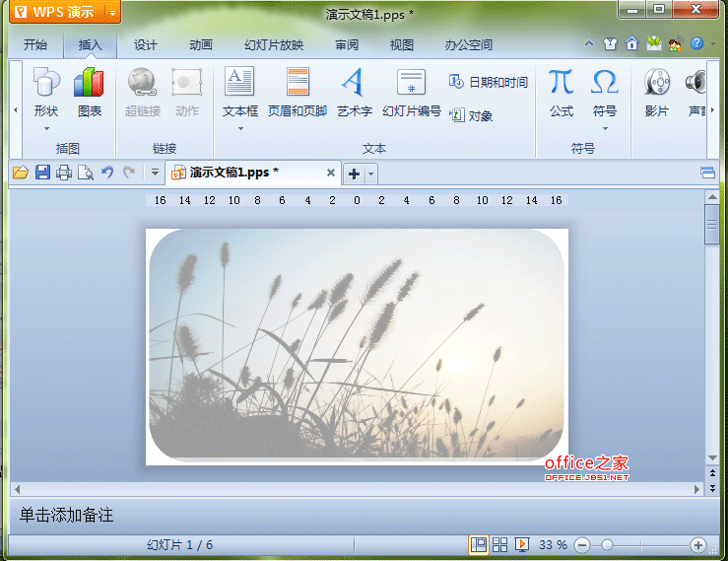The width and height of the screenshot is (728, 561).
Task: Insert a 公式 formula
Action: [x=562, y=92]
